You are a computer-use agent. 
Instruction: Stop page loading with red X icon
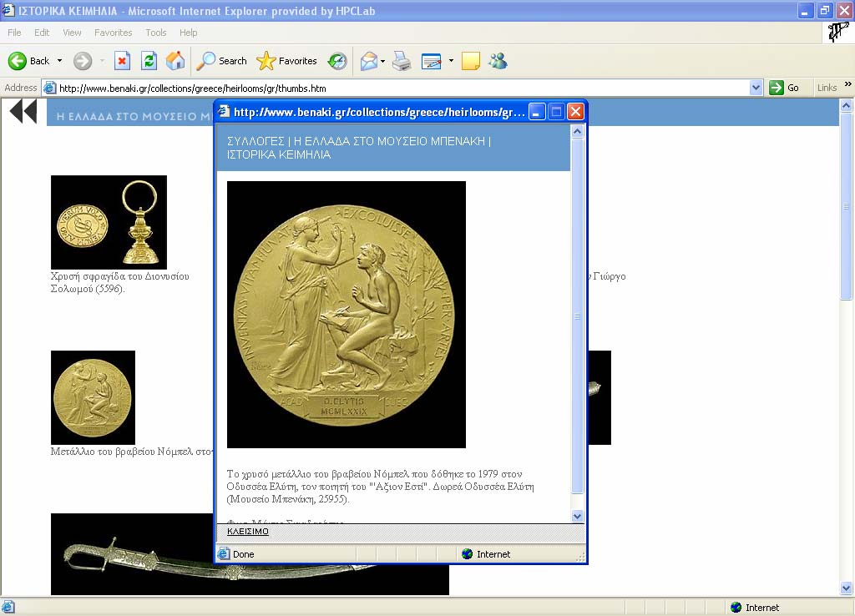click(x=122, y=60)
